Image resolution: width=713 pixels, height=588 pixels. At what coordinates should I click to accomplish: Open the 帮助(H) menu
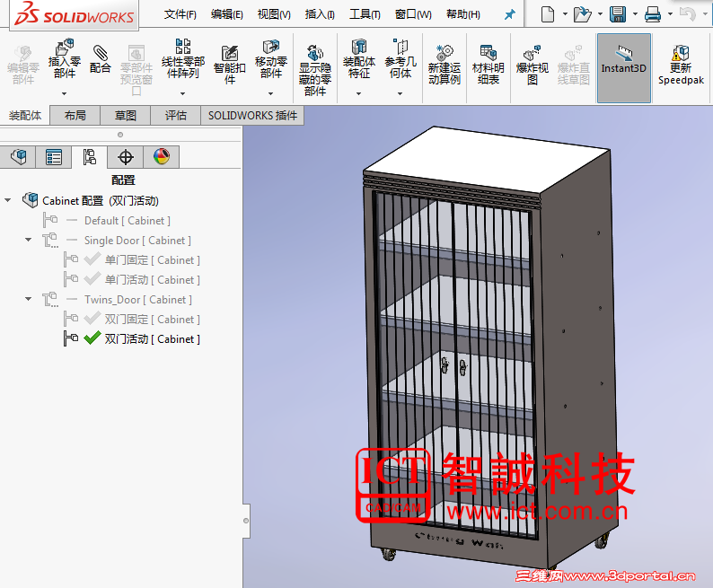click(x=462, y=14)
